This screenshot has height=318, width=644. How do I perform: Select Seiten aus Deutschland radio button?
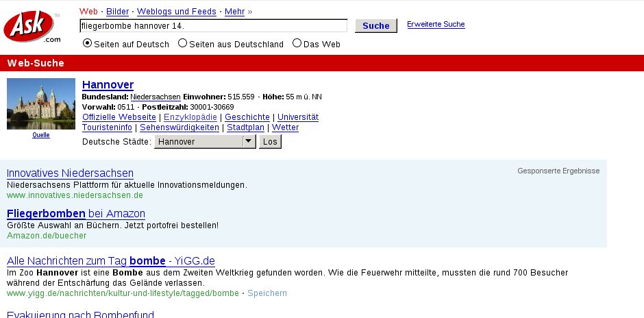click(182, 43)
